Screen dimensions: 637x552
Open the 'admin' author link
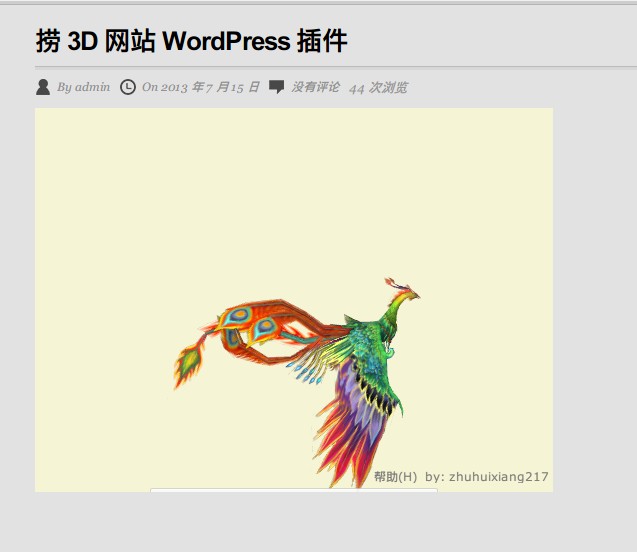pos(93,87)
